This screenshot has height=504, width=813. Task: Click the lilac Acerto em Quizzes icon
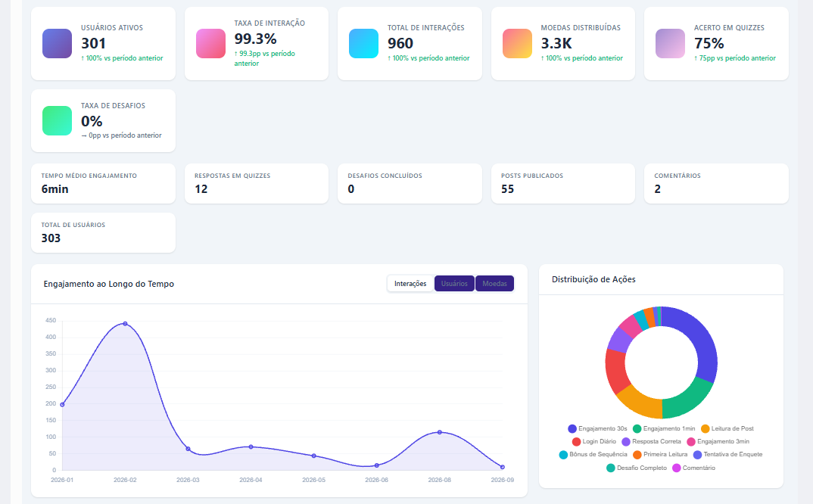click(670, 44)
